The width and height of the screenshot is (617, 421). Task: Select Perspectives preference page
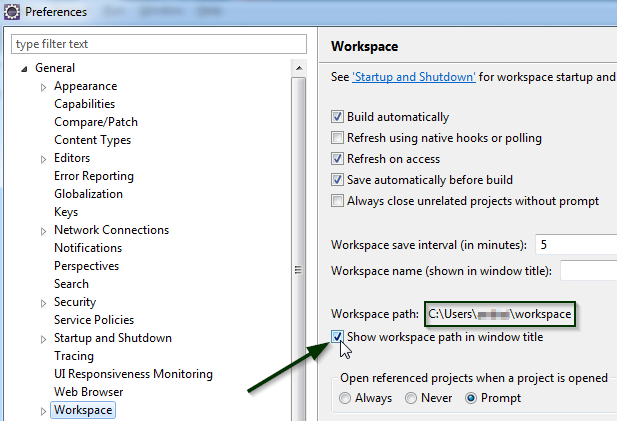[87, 266]
